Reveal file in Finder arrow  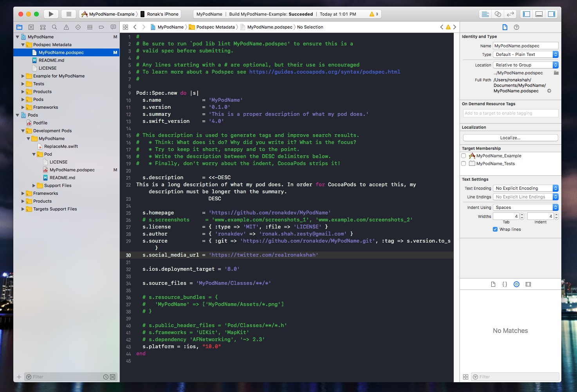(549, 91)
